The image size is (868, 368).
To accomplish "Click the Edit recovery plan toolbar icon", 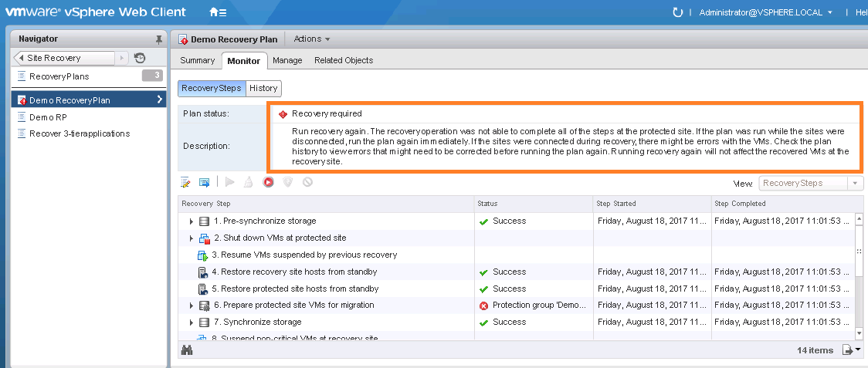I will click(x=185, y=182).
